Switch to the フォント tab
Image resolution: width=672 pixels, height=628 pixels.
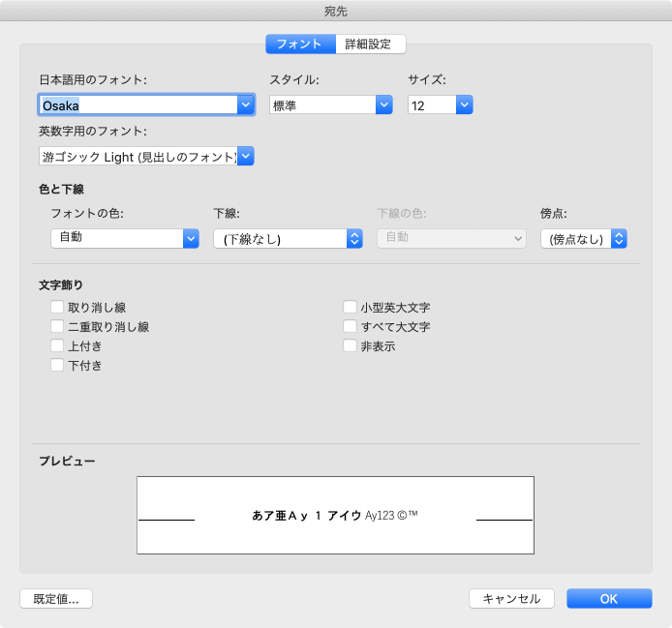point(299,44)
